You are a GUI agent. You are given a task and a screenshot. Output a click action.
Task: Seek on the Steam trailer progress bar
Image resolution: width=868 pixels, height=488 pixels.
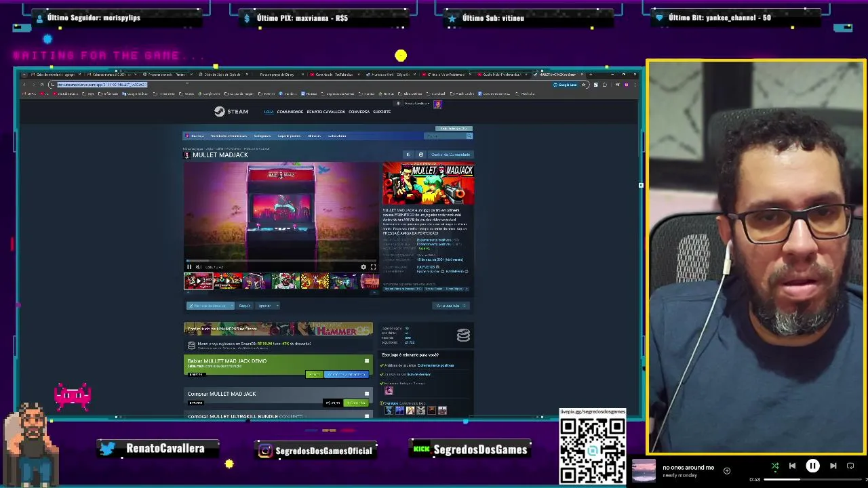tap(281, 261)
